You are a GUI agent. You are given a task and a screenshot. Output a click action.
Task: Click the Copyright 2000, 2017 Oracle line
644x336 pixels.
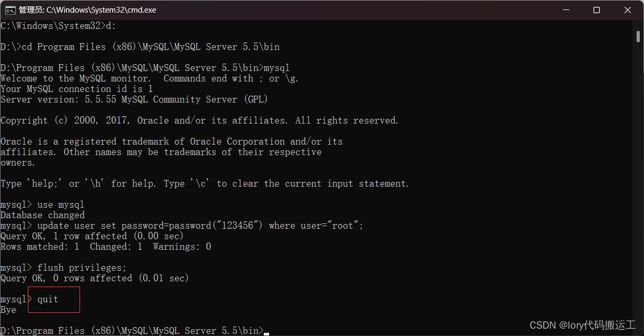coord(200,120)
